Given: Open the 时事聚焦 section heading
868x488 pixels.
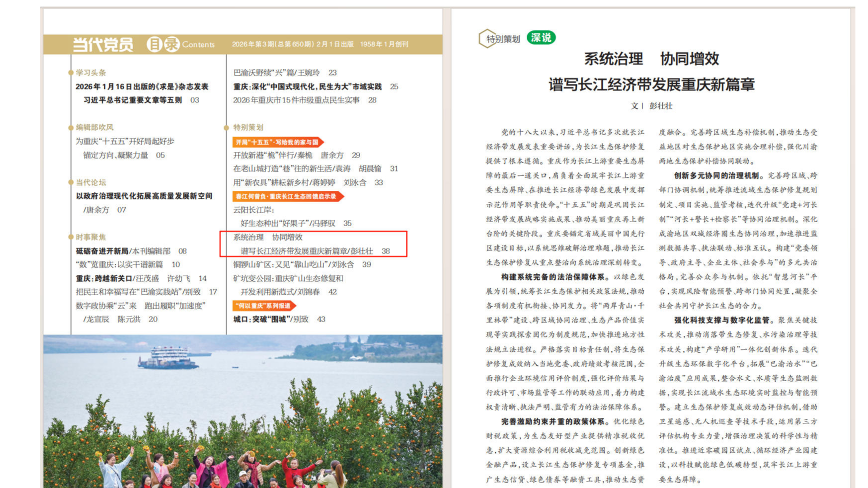Looking at the screenshot, I should [x=90, y=237].
